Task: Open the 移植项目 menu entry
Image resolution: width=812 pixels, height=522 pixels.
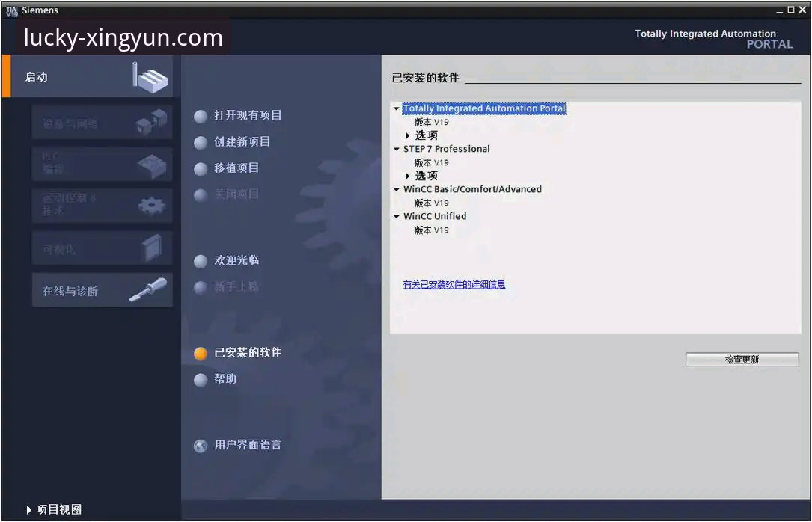Action: [x=236, y=168]
